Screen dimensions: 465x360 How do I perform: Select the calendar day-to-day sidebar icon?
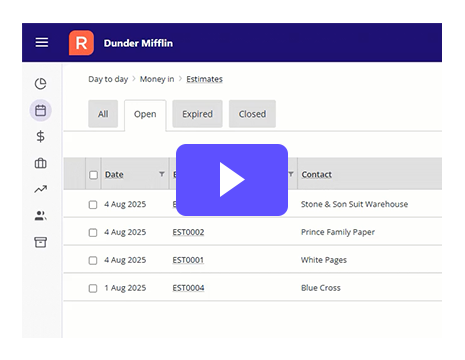(x=41, y=110)
